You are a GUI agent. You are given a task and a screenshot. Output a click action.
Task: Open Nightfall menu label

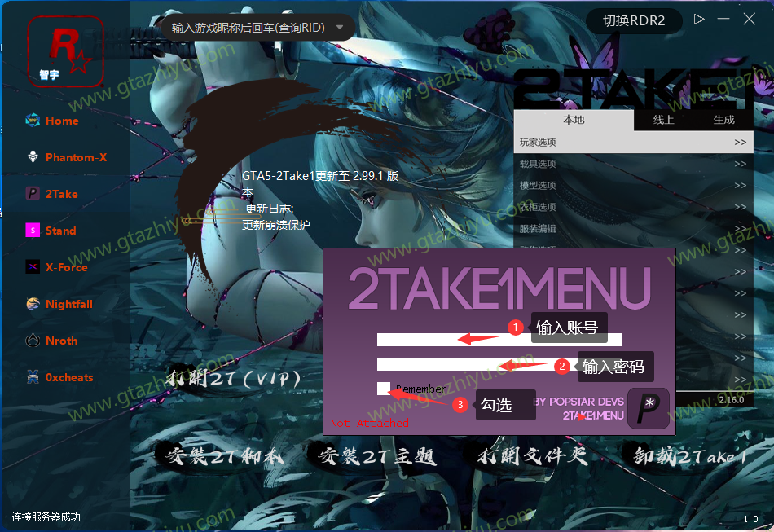69,304
